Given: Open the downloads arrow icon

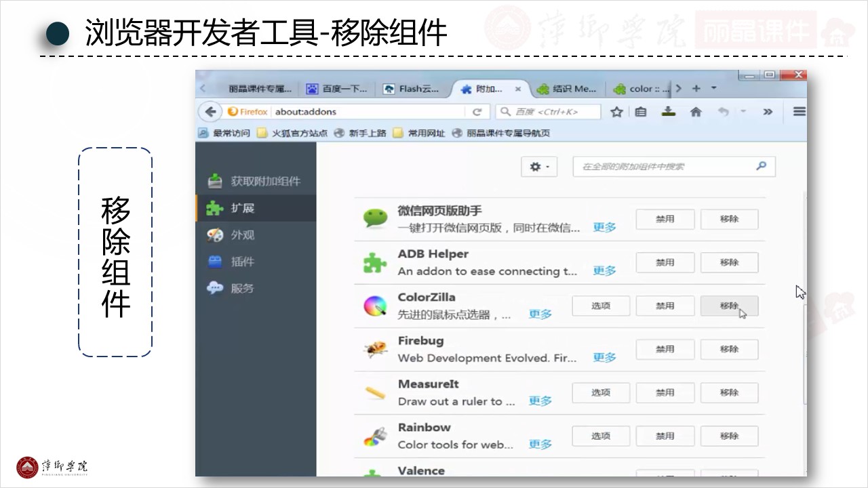Looking at the screenshot, I should coord(669,112).
